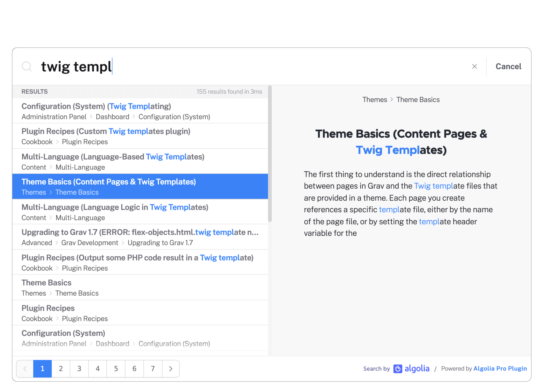Click 'Twig template' highlight in preview text
Viewport: 543px width, 392px height.
(x=433, y=186)
